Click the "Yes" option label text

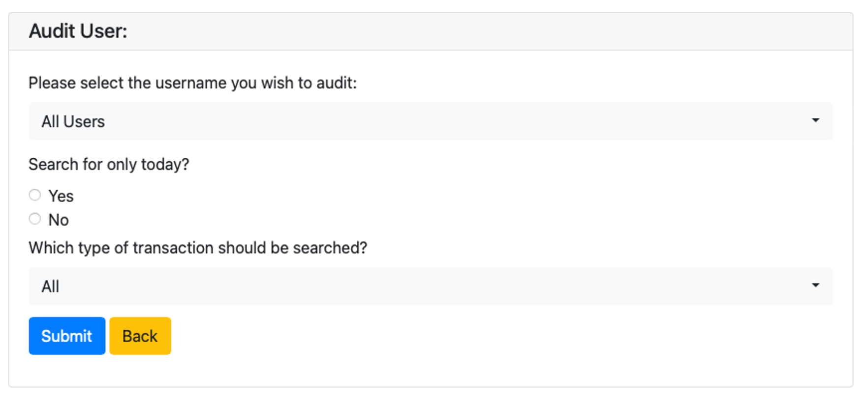pyautogui.click(x=61, y=196)
